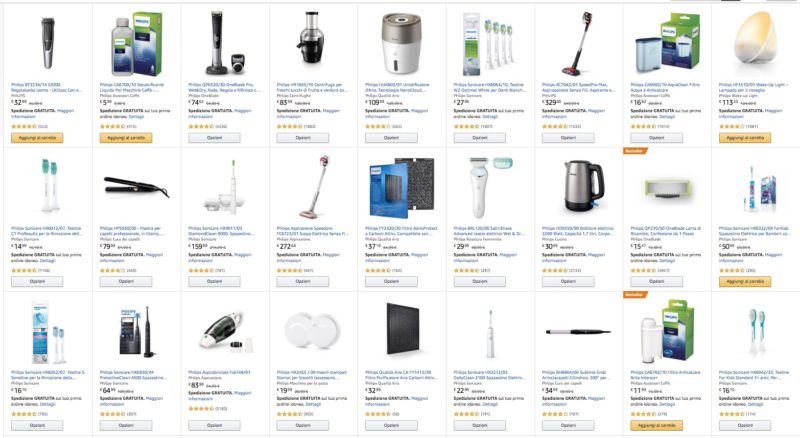Click the black hair straightener image

(x=136, y=187)
